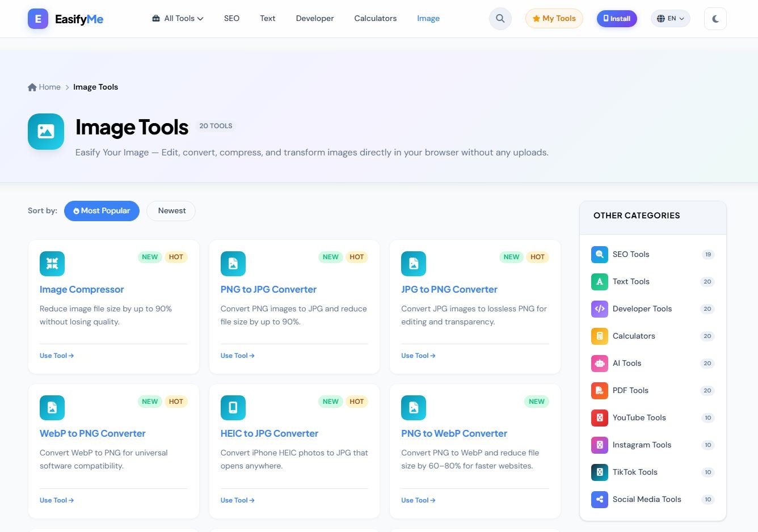Click the Developer Tools category icon
Screen dimensions: 758x532
coord(600,309)
